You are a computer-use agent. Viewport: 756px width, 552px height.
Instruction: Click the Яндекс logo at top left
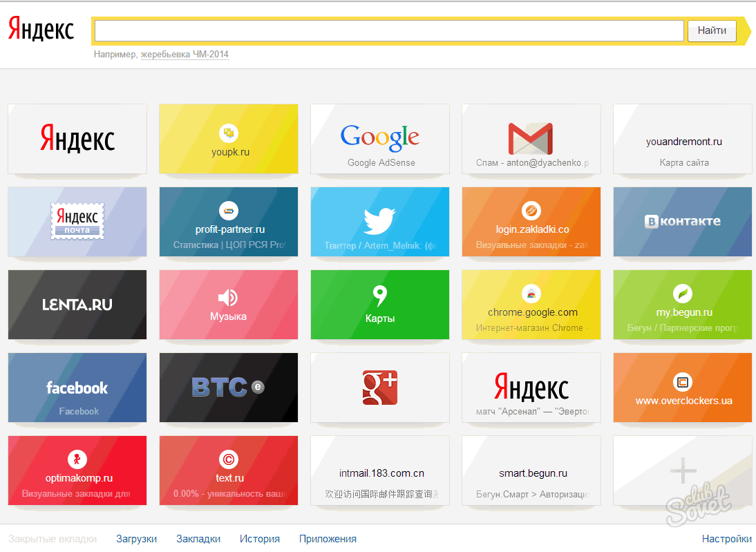pyautogui.click(x=41, y=29)
